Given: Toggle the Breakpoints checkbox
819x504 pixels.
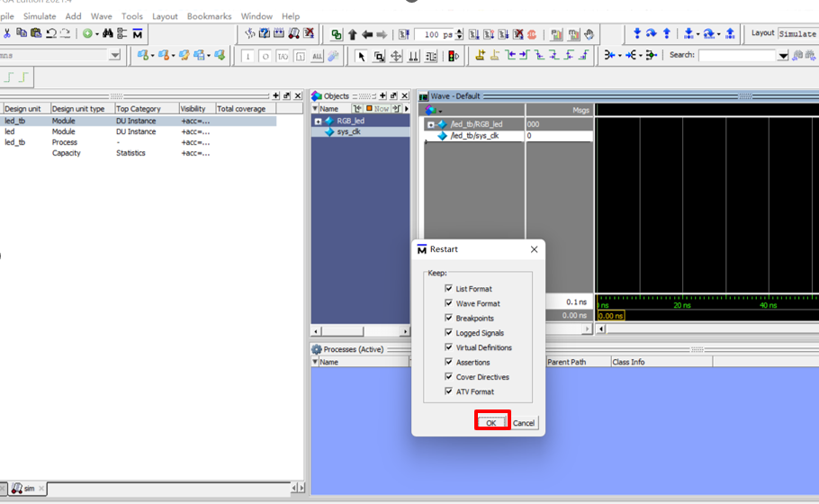Looking at the screenshot, I should tap(448, 318).
